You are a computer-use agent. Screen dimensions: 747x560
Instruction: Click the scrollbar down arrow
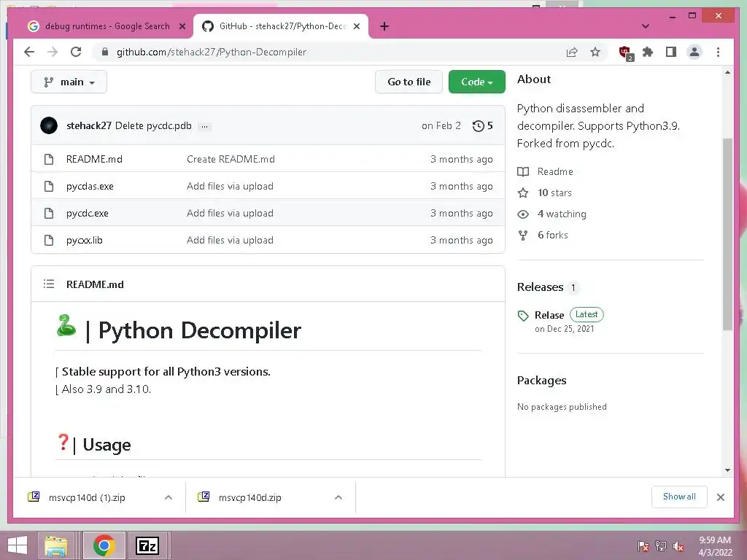point(727,470)
